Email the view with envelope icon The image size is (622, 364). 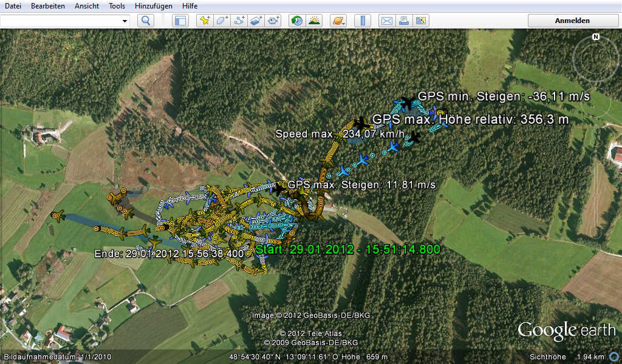pos(386,21)
